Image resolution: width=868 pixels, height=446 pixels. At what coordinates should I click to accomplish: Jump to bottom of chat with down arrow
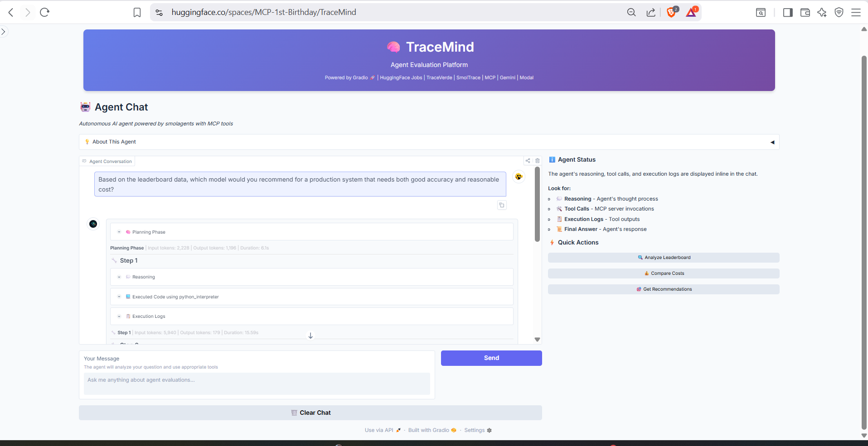[x=310, y=336]
